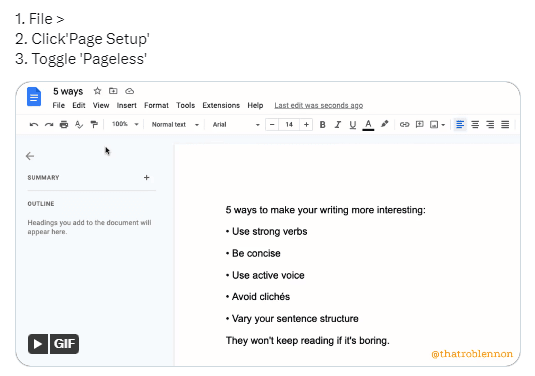Select Left align
The width and height of the screenshot is (535, 376).
pyautogui.click(x=460, y=125)
